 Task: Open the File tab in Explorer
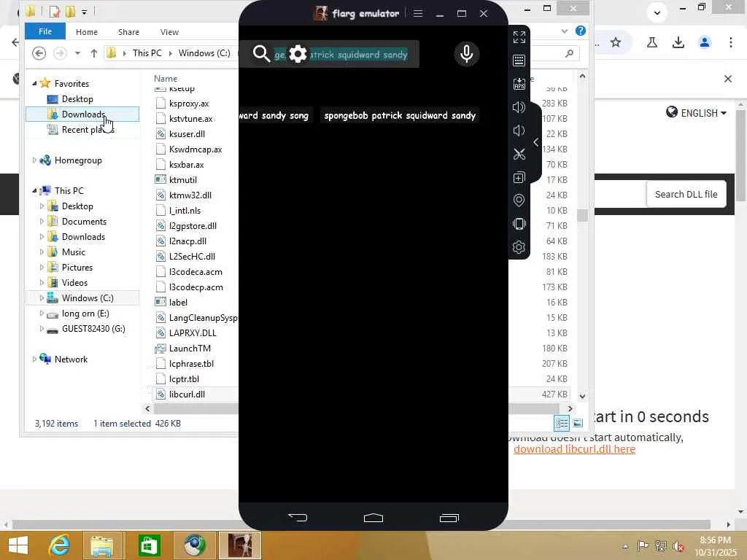pos(45,31)
